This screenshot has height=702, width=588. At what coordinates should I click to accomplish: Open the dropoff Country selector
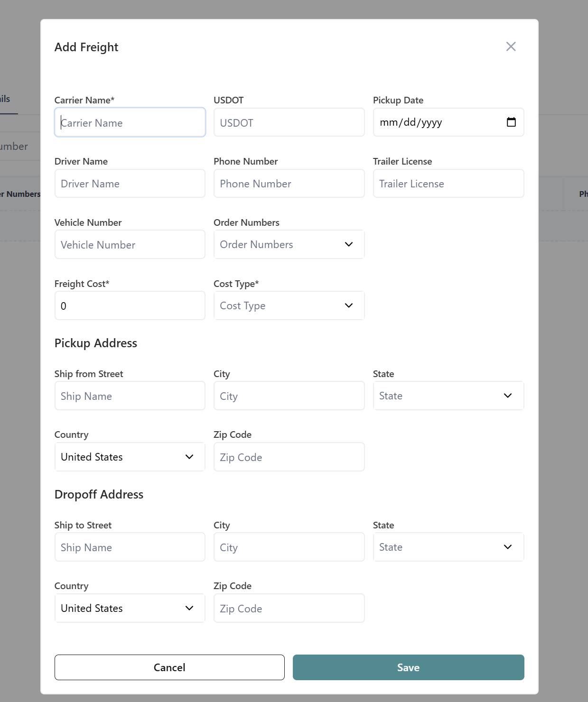(x=189, y=608)
